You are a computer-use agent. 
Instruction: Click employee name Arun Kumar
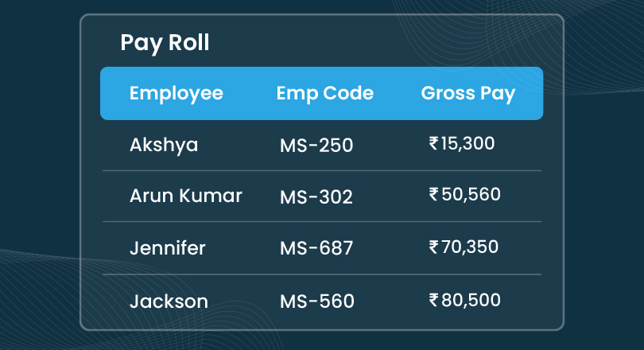pos(185,196)
